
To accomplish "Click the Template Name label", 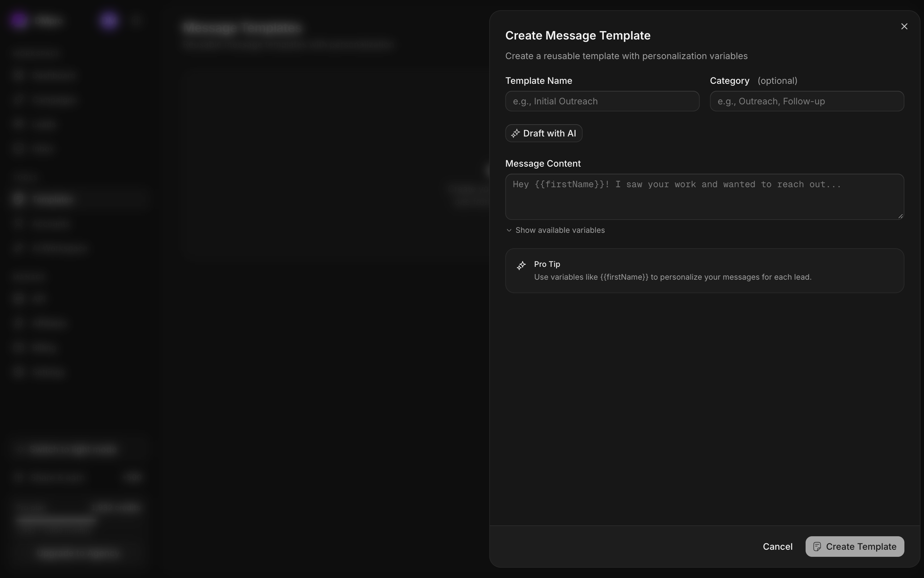I will click(x=539, y=81).
